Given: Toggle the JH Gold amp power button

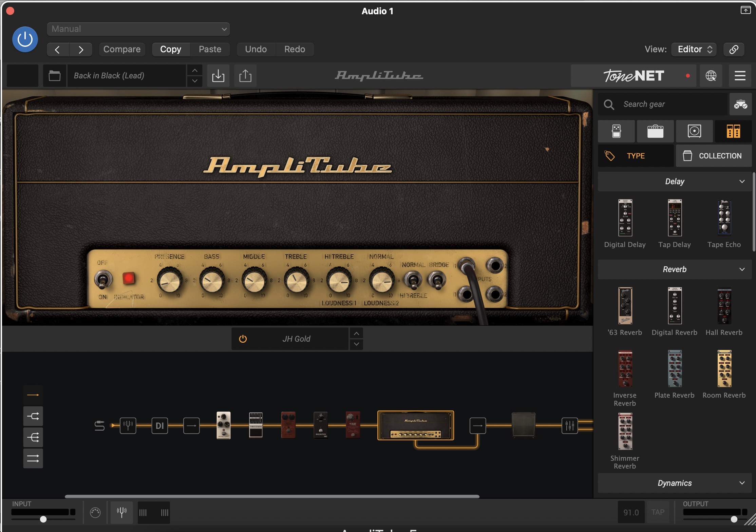Looking at the screenshot, I should point(243,339).
